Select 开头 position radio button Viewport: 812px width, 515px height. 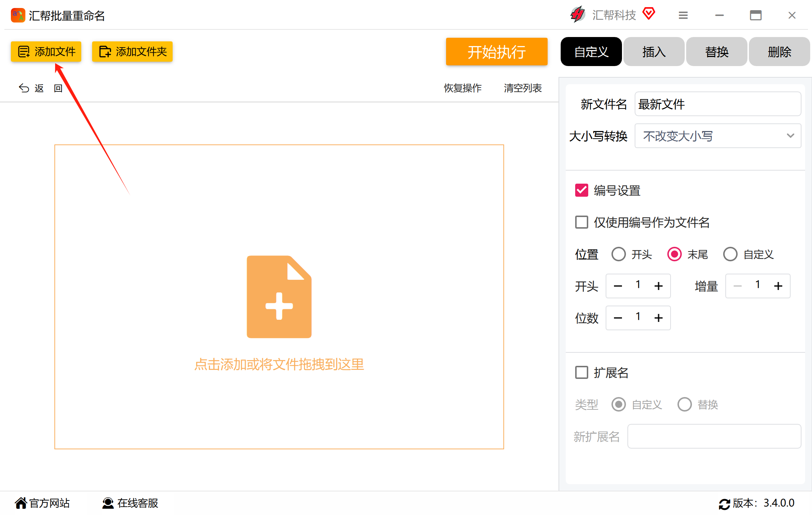pyautogui.click(x=619, y=254)
